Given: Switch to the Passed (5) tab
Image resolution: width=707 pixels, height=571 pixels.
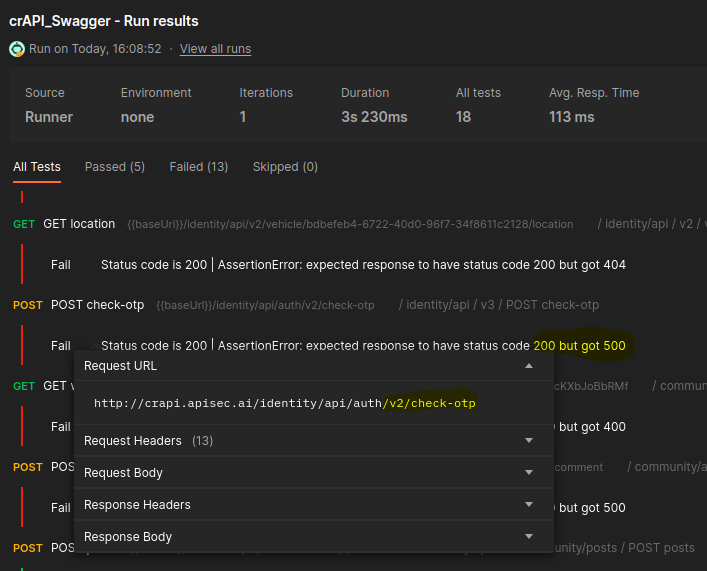Looking at the screenshot, I should [x=114, y=167].
